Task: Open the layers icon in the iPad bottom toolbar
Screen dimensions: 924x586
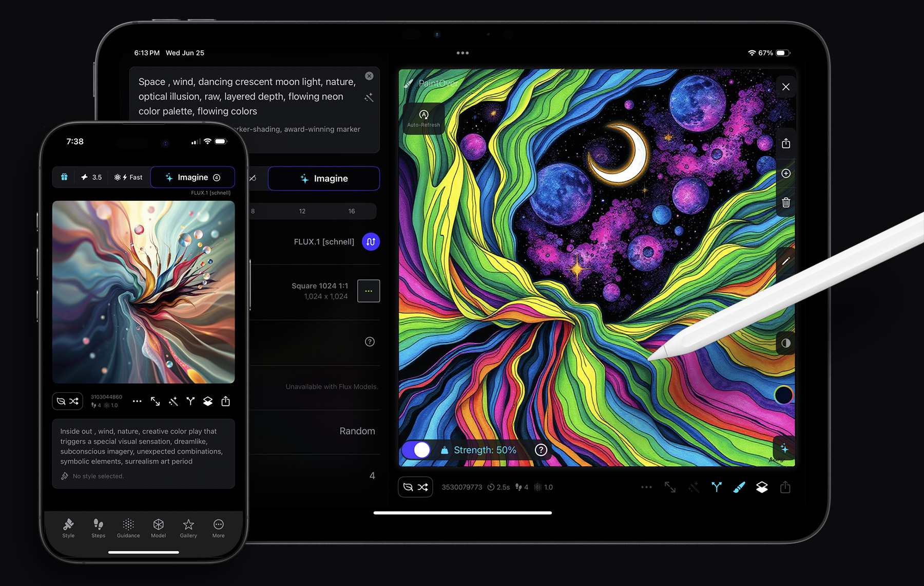Action: tap(762, 487)
